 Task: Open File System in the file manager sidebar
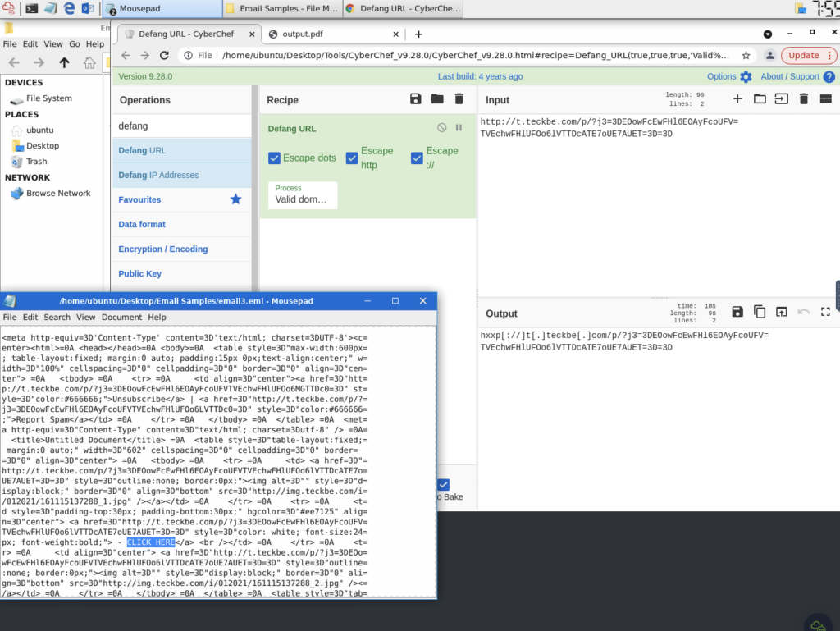click(48, 98)
